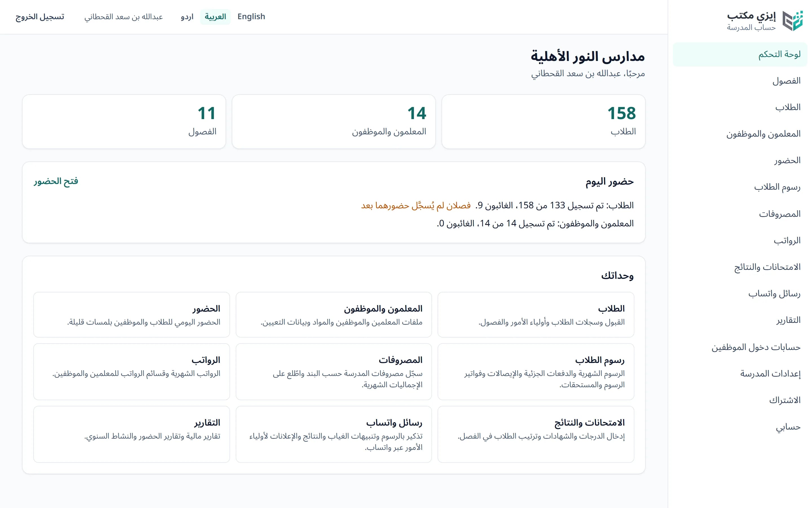
Task: Open the رسائل واتساب module card
Action: [x=334, y=434]
